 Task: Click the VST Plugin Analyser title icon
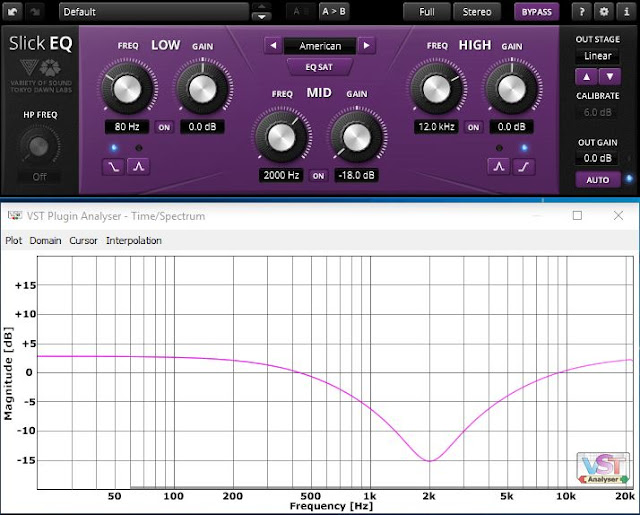15,215
